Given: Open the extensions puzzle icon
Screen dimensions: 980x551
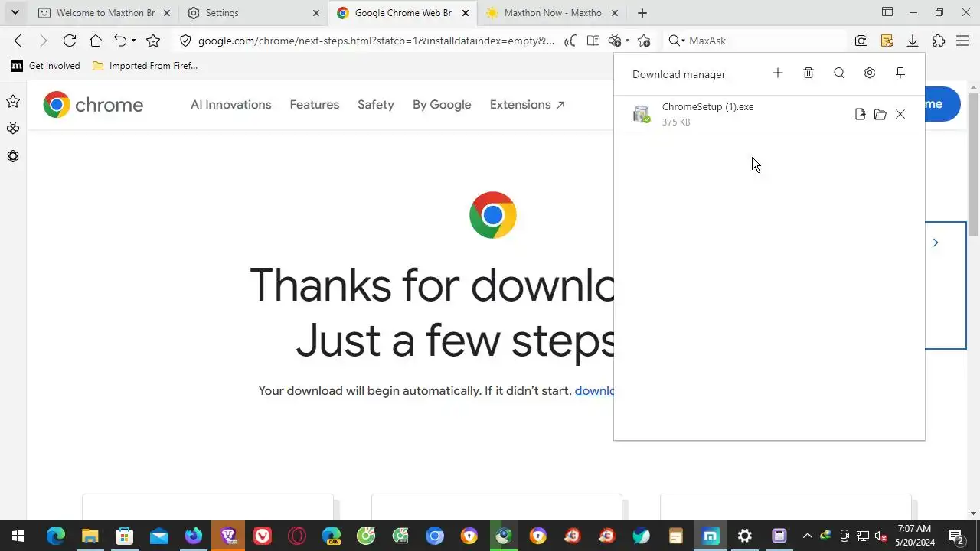Looking at the screenshot, I should click(939, 41).
